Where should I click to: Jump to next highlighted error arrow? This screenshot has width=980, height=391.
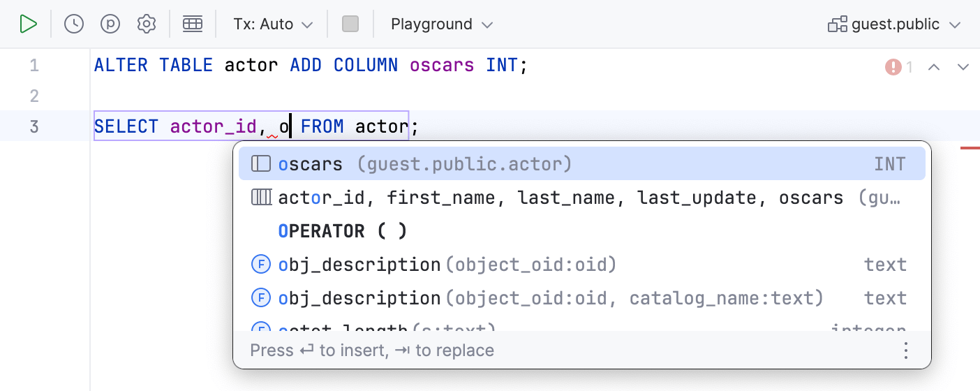(963, 67)
